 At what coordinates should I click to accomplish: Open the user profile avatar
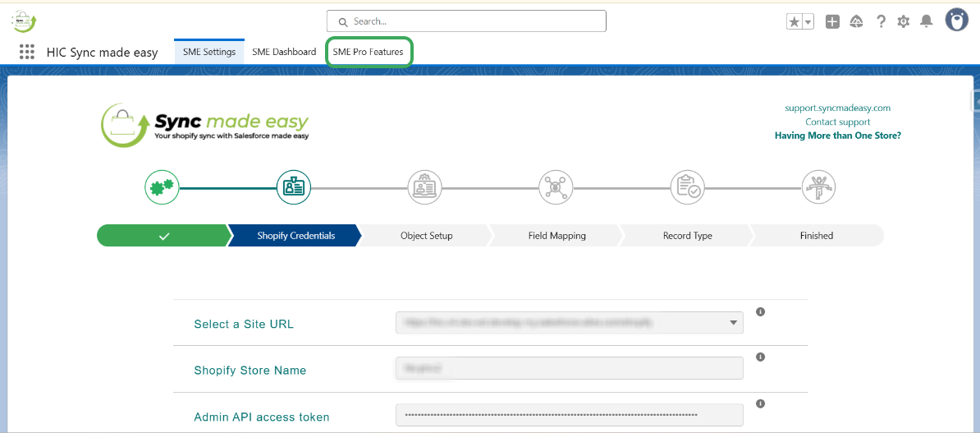click(956, 21)
